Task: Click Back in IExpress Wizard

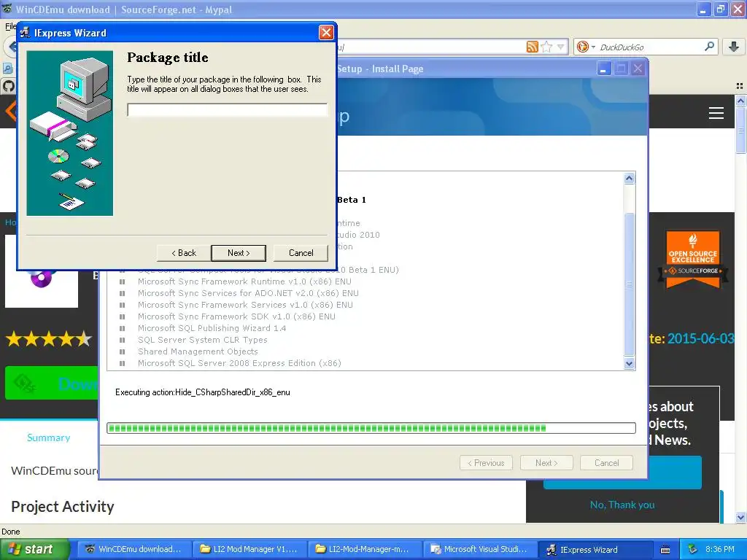Action: 183,253
